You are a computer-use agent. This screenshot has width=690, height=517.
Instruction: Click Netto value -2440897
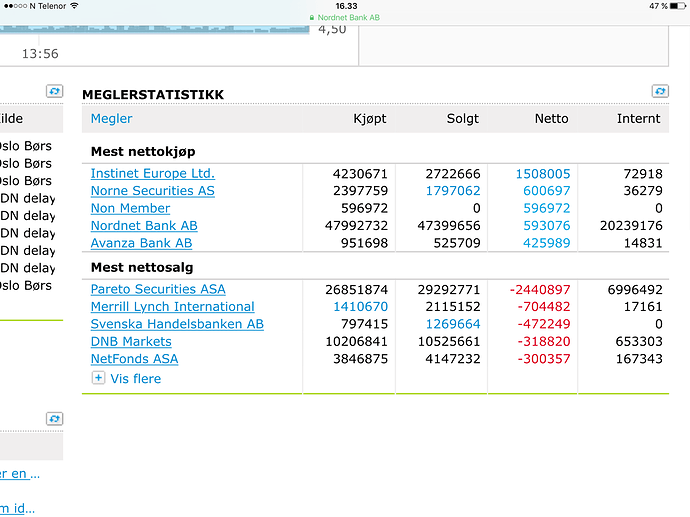tap(540, 290)
